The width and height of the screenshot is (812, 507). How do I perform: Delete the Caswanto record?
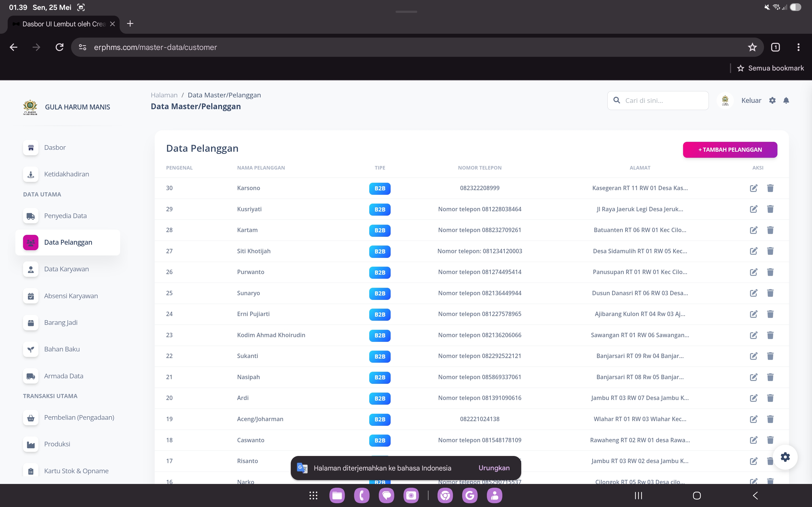tap(770, 440)
